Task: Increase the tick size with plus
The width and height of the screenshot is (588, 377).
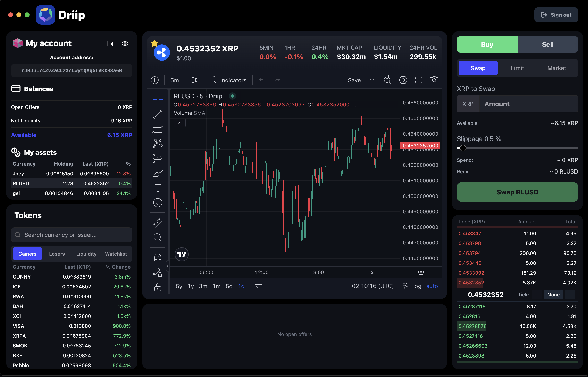Action: tap(570, 295)
